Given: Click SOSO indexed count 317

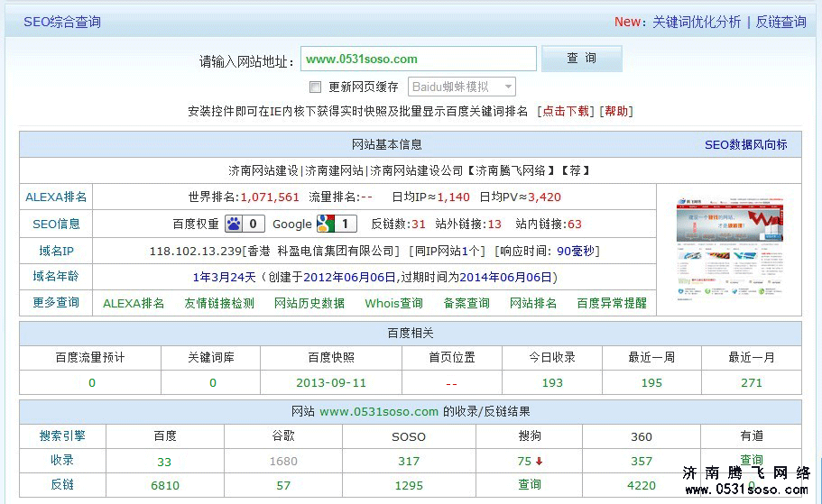Looking at the screenshot, I should pos(409,461).
